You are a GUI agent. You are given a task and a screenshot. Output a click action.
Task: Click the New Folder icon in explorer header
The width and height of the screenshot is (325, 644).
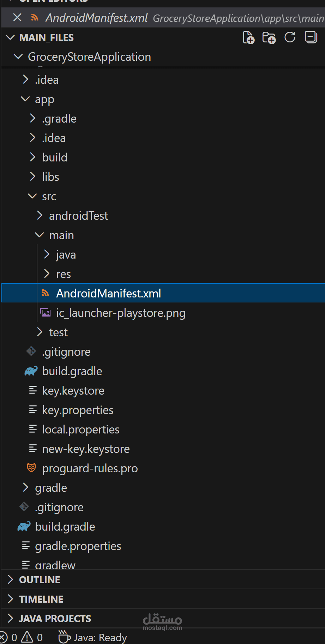[269, 37]
